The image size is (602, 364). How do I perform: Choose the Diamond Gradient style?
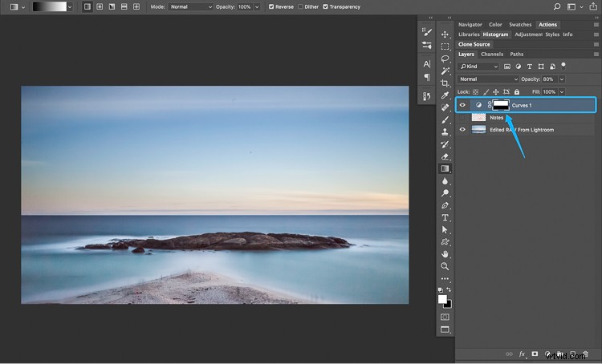point(136,7)
